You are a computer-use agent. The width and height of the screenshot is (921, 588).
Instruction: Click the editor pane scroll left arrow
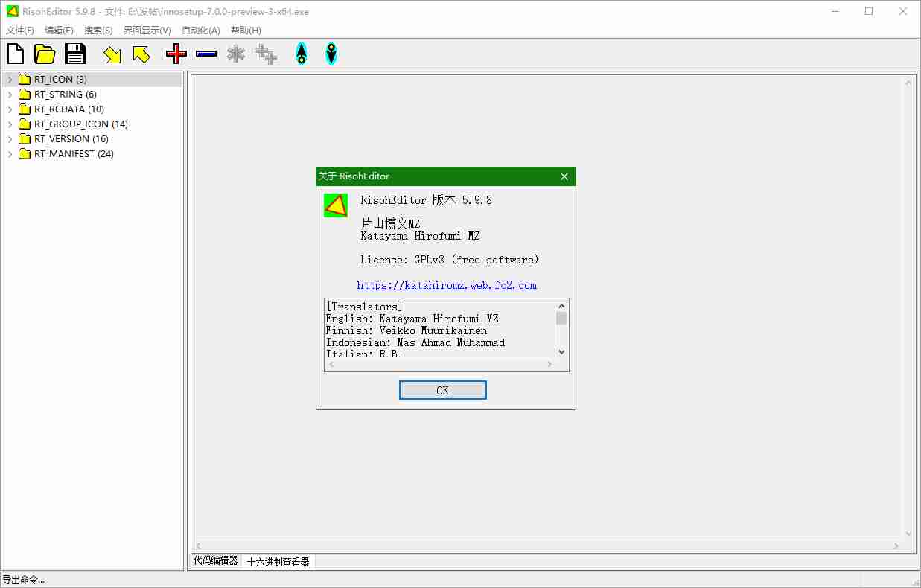(x=198, y=546)
